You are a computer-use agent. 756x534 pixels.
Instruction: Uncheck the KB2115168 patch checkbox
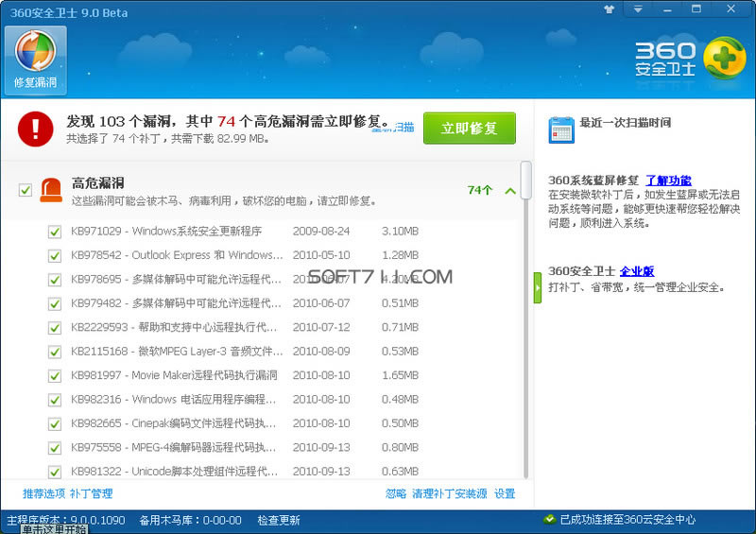[55, 353]
